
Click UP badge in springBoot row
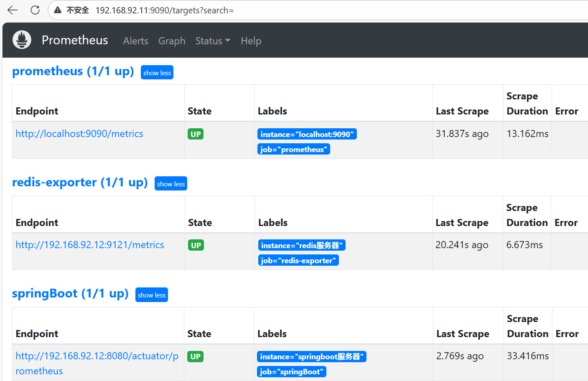coord(195,356)
